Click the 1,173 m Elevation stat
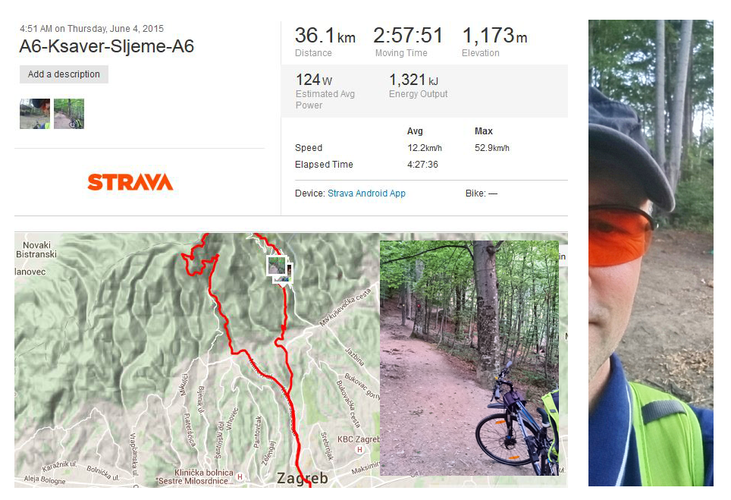Screen dimensions: 731x500 [495, 41]
